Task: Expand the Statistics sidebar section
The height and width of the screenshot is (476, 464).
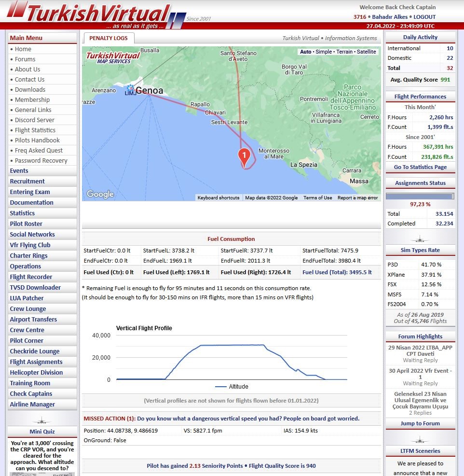Action: coord(42,213)
